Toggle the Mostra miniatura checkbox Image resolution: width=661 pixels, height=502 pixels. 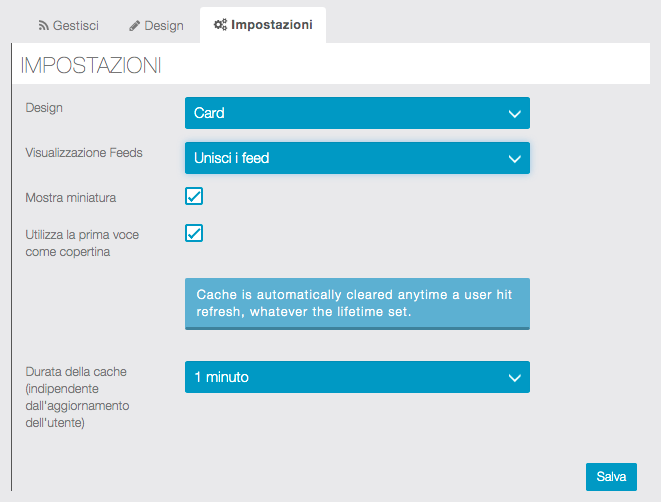click(194, 196)
